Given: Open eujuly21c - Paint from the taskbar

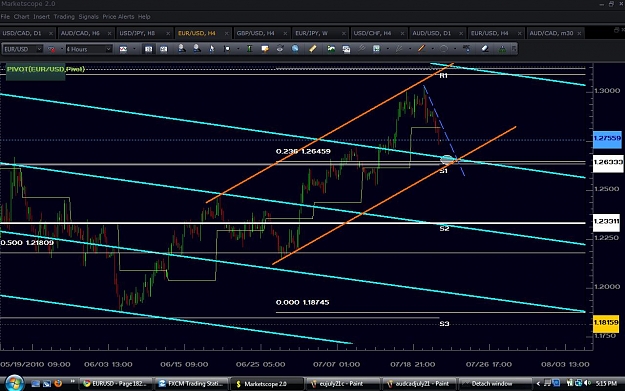Looking at the screenshot, I should 344,384.
